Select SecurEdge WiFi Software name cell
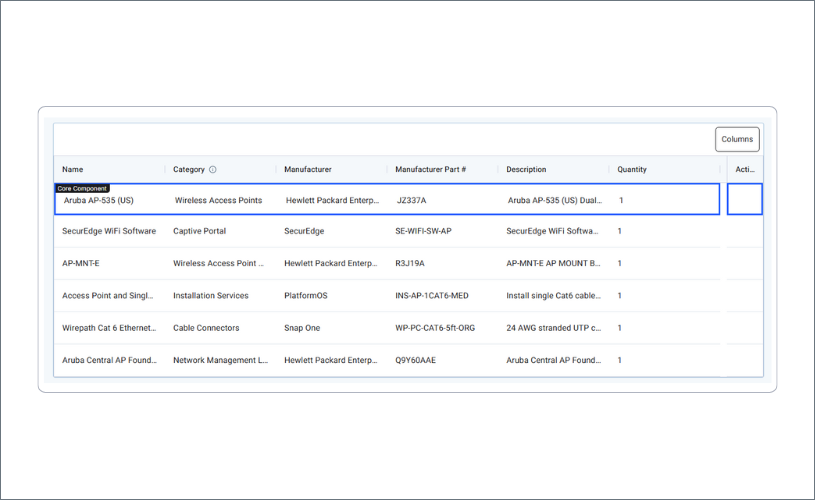The image size is (815, 500). pos(109,231)
